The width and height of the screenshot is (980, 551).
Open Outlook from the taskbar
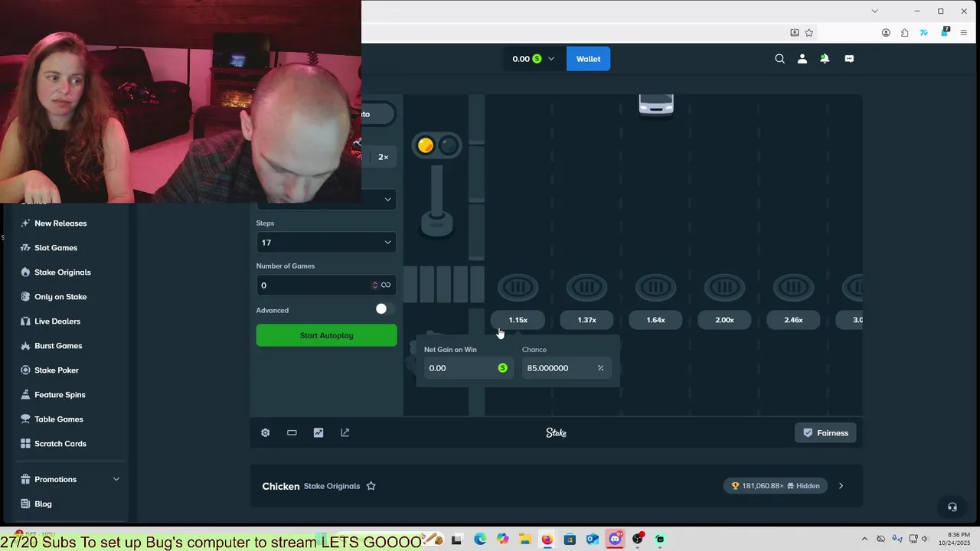[x=592, y=540]
